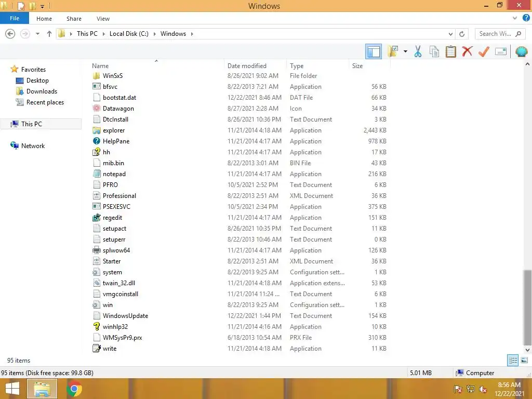Select the WMSysPr9.prx file
Screen dimensions: 532x399
[122, 338]
